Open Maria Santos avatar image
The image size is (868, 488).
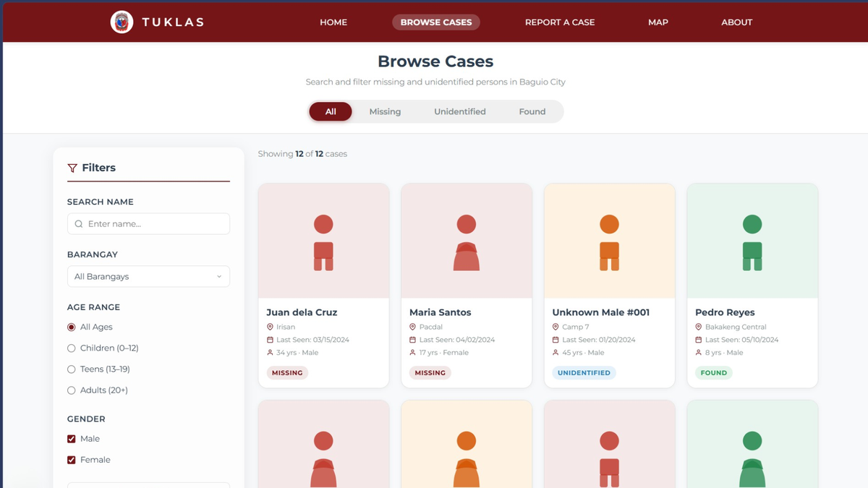tap(467, 242)
